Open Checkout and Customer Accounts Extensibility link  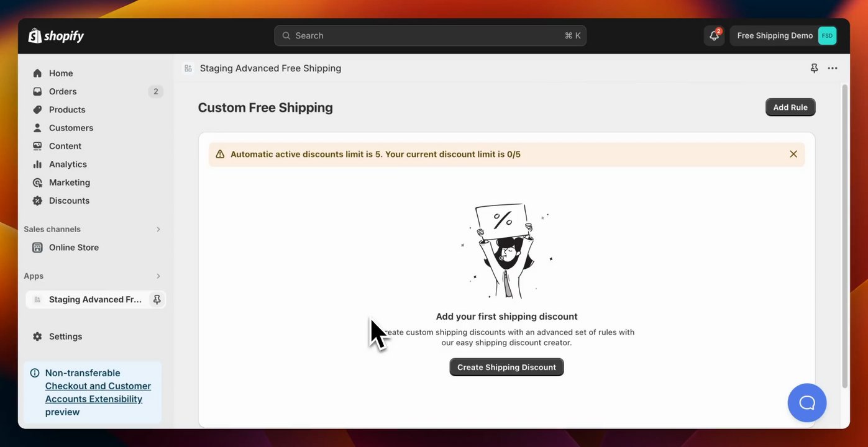(98, 392)
